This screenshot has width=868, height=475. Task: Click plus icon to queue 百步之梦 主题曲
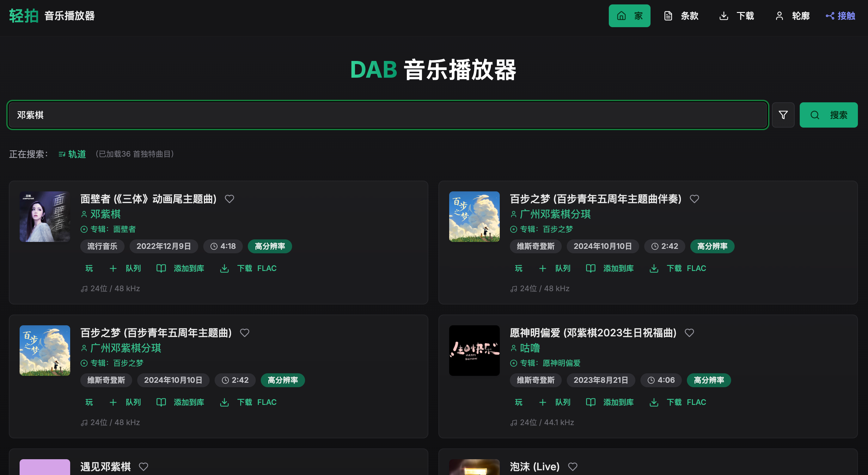(x=113, y=402)
